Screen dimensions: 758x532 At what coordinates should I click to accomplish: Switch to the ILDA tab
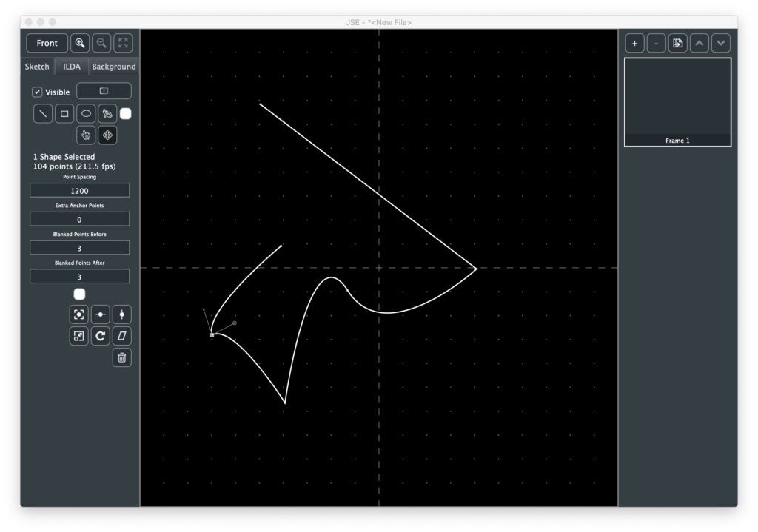click(x=72, y=67)
